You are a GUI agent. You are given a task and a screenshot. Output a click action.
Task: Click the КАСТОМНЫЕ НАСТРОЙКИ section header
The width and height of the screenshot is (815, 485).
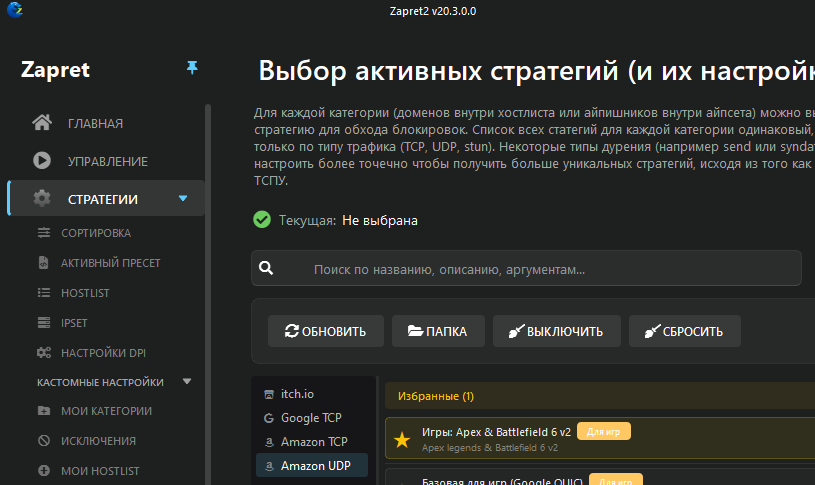click(100, 382)
